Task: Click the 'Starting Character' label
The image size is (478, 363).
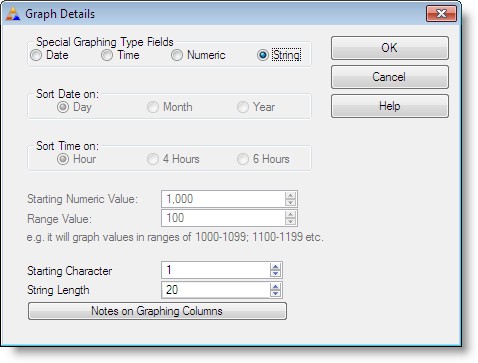Action: pos(70,271)
